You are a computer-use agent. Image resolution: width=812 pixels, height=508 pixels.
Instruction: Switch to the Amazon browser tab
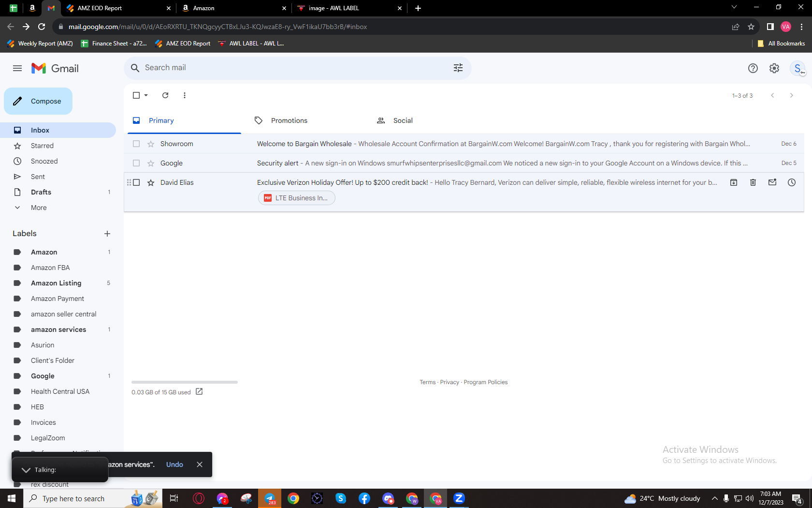[x=234, y=8]
